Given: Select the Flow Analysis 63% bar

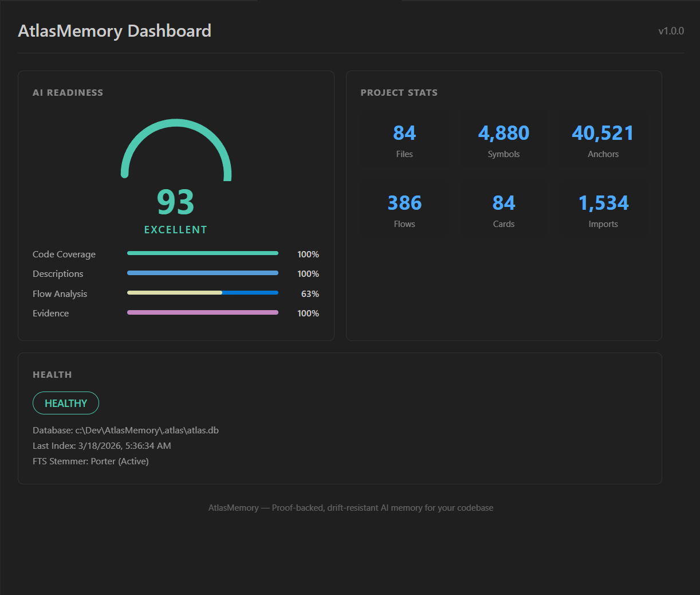Looking at the screenshot, I should 202,293.
